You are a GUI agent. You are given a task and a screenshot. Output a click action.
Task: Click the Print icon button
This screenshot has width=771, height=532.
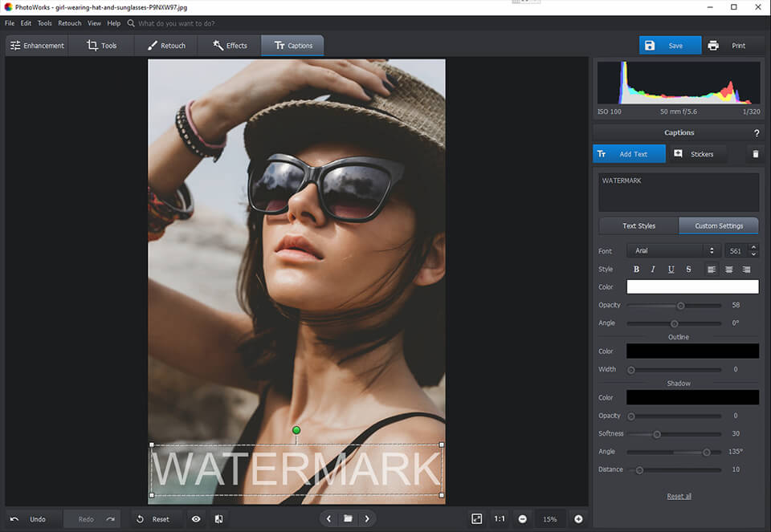(x=713, y=46)
